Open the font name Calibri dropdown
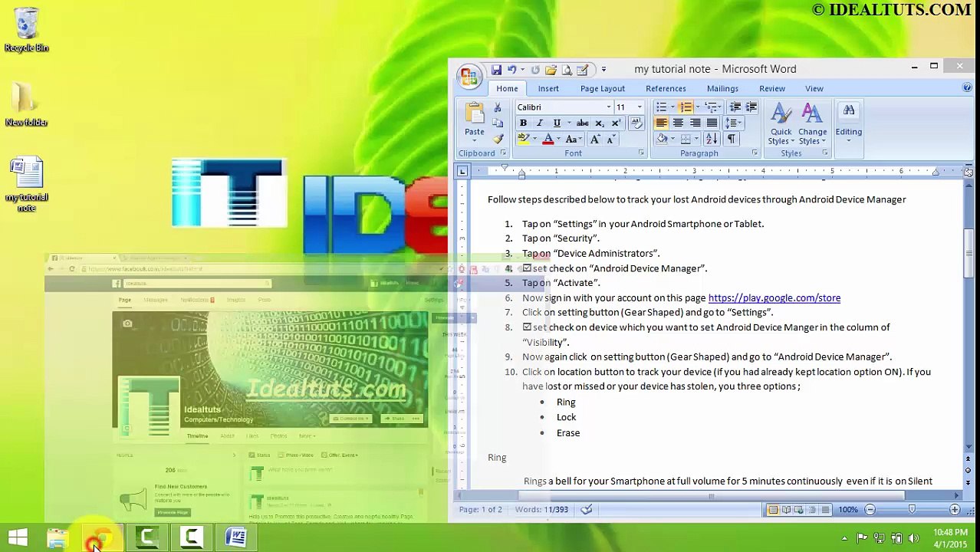 click(609, 107)
